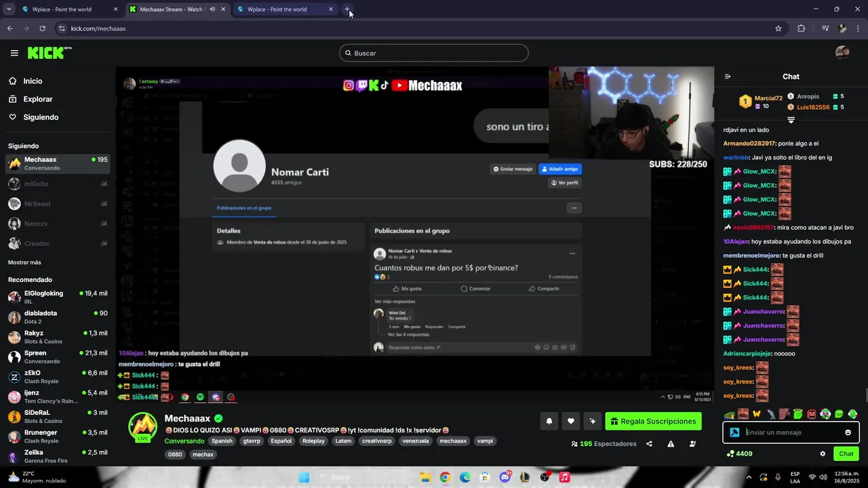
Task: Click the venezuela tag
Action: pos(416,441)
